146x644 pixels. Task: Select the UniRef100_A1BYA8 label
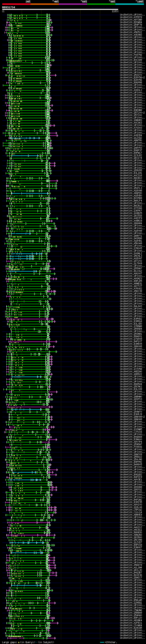[x=131, y=191]
